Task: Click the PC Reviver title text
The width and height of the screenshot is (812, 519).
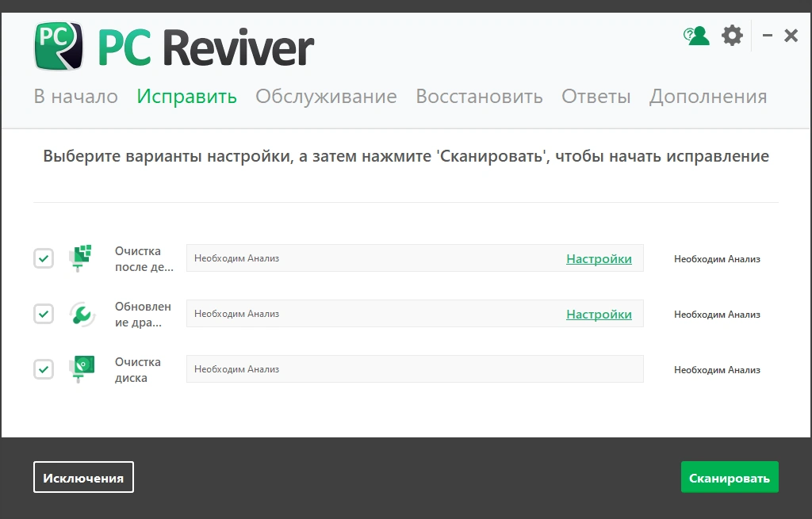Action: coord(205,47)
